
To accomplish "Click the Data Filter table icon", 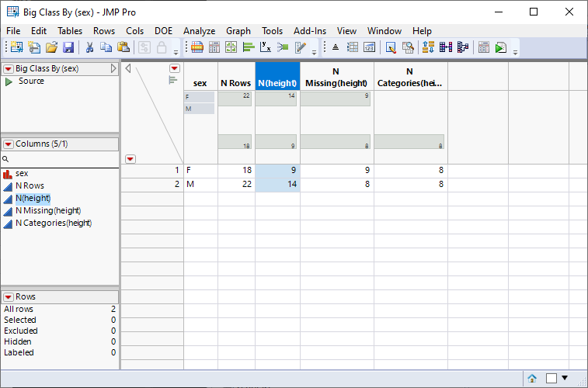I will pyautogui.click(x=197, y=47).
